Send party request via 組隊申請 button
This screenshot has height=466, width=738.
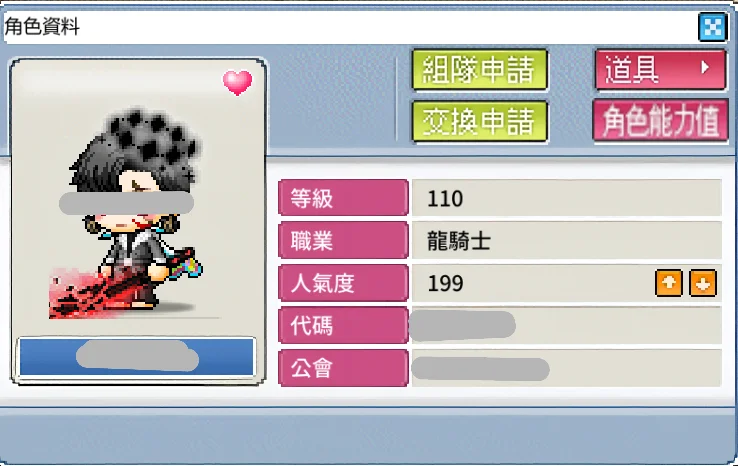pyautogui.click(x=480, y=70)
